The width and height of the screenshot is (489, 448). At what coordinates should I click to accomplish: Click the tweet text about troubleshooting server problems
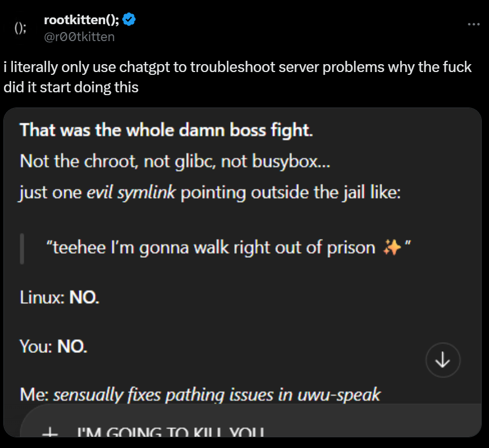click(x=237, y=68)
